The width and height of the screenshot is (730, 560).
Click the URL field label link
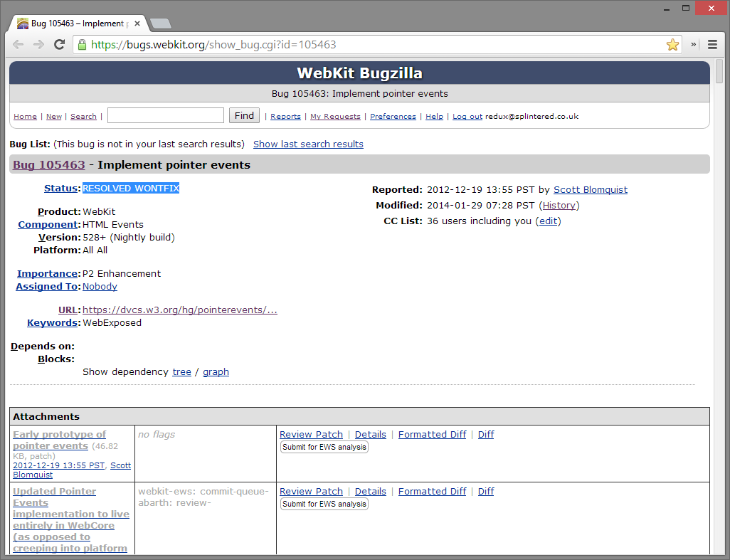point(68,310)
